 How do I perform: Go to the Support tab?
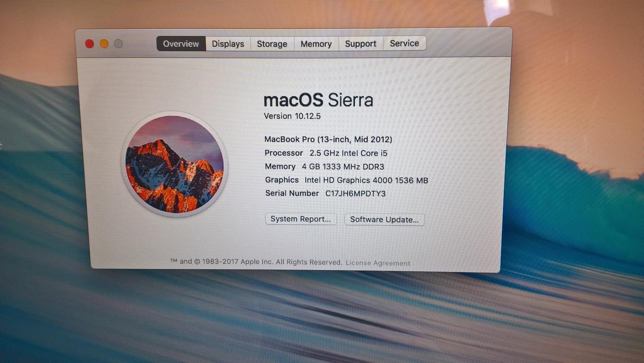pos(361,44)
